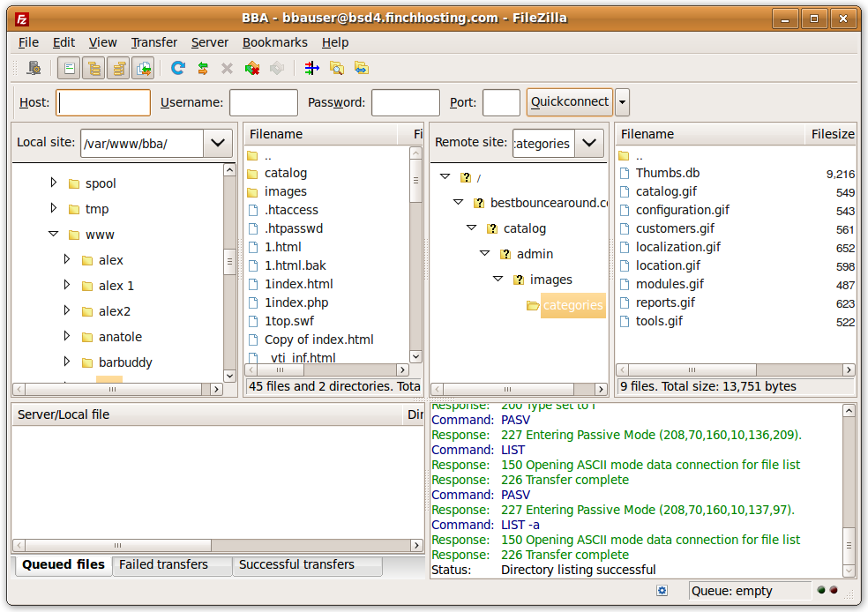Open the Quickconnect history dropdown arrow

(x=622, y=102)
